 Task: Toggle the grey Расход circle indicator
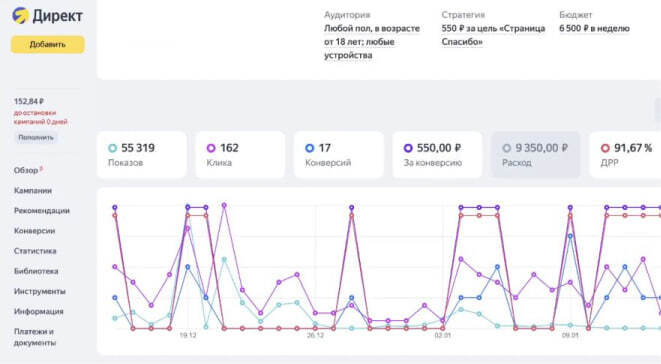coord(507,148)
